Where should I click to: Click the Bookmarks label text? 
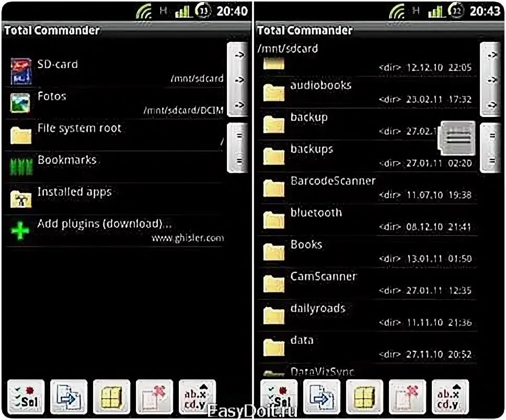coord(67,160)
